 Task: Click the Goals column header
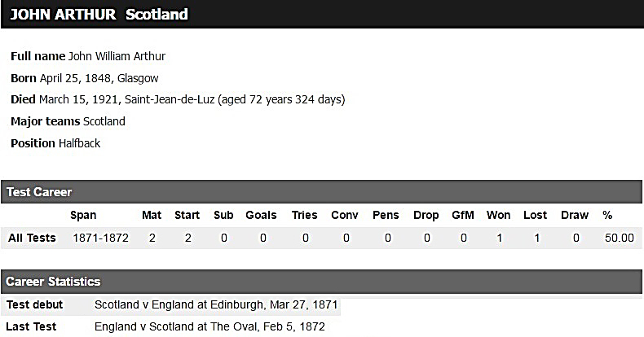pos(262,215)
